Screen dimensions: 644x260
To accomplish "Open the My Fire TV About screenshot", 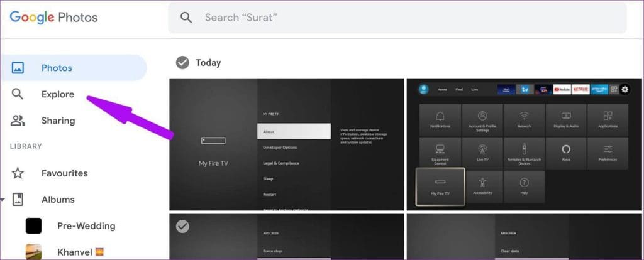I will pos(286,144).
